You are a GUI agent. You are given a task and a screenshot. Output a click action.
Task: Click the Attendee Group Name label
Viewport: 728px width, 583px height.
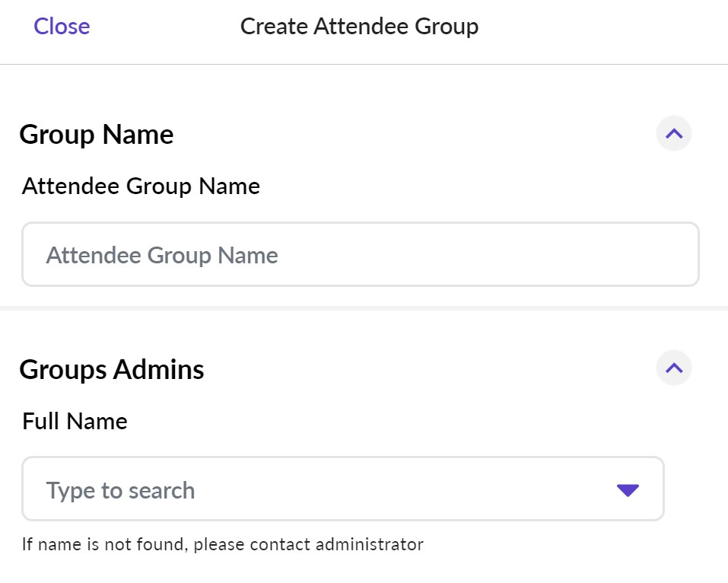pos(140,186)
